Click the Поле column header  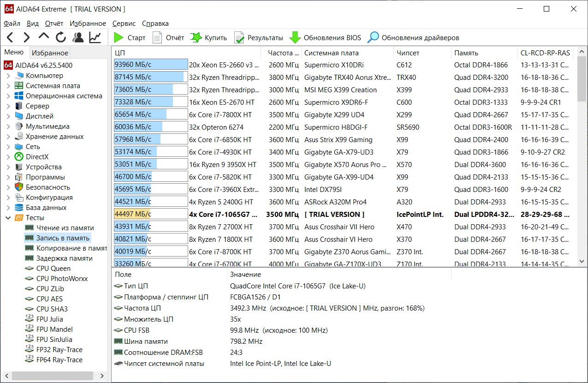coord(169,275)
